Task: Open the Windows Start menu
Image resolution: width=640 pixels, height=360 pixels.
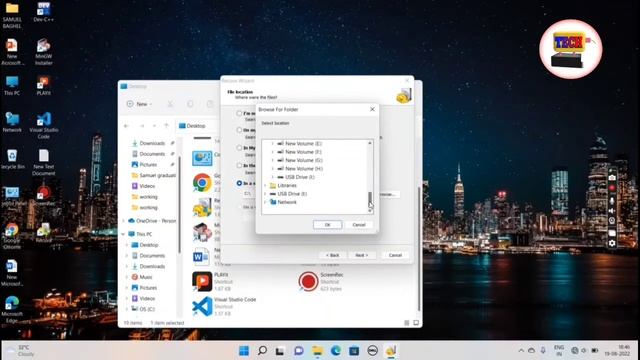Action: pos(244,351)
